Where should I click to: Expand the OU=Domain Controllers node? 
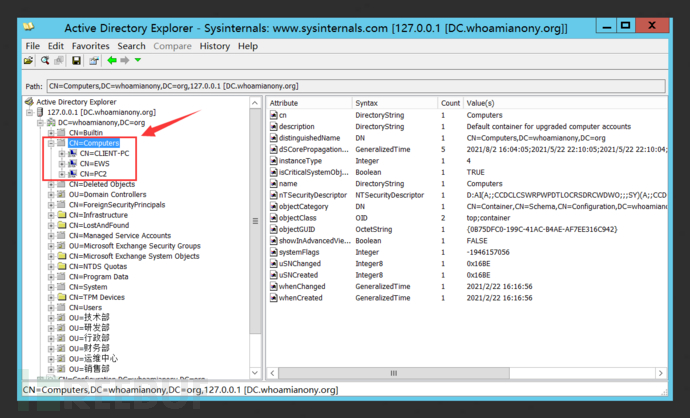(50, 194)
